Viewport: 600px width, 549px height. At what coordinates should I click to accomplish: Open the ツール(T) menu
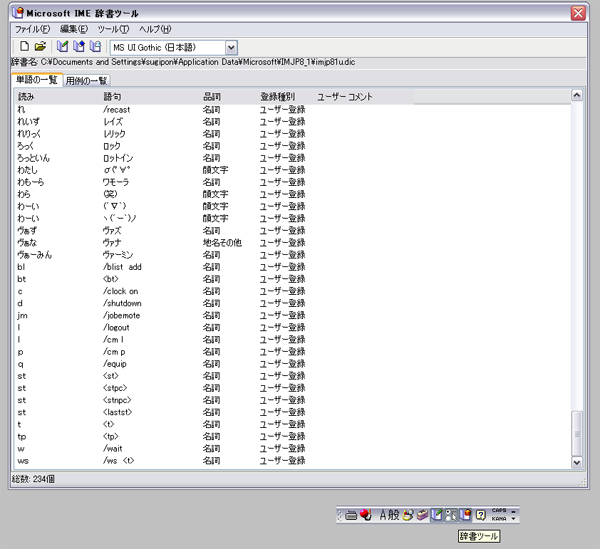[x=113, y=29]
